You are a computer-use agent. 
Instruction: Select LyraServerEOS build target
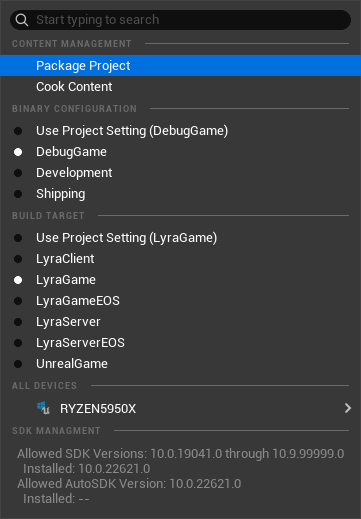coord(180,343)
